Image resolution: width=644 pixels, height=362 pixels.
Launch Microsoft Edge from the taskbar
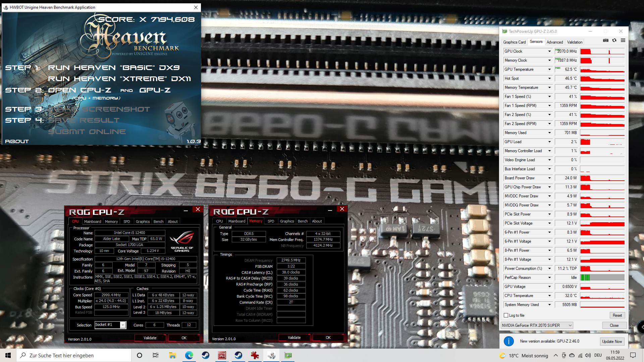[x=189, y=355]
